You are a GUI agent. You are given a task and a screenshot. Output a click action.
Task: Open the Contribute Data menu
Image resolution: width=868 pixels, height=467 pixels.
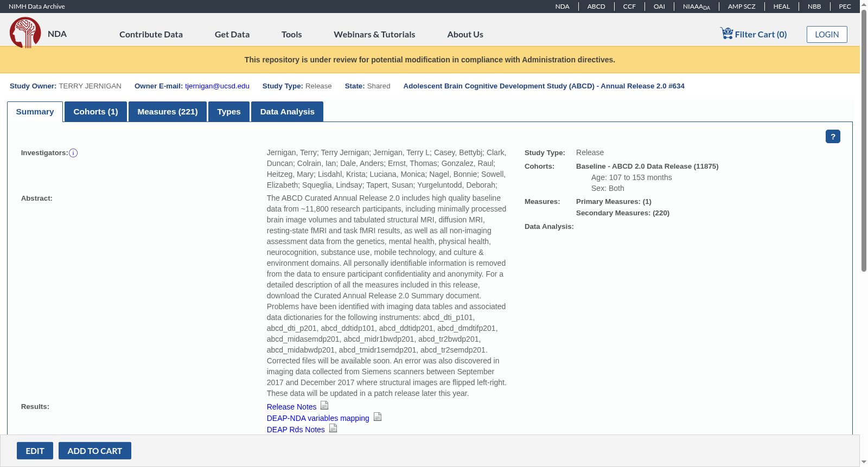[151, 34]
